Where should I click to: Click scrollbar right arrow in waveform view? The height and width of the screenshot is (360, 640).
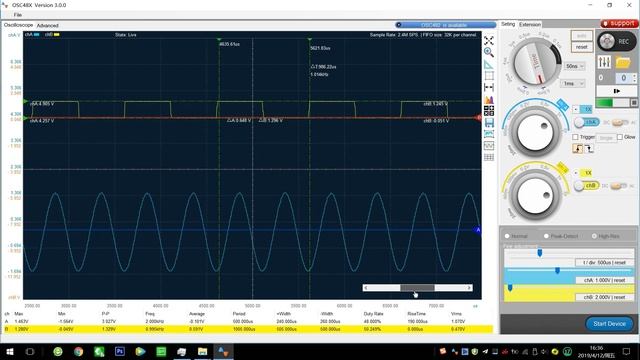(469, 288)
